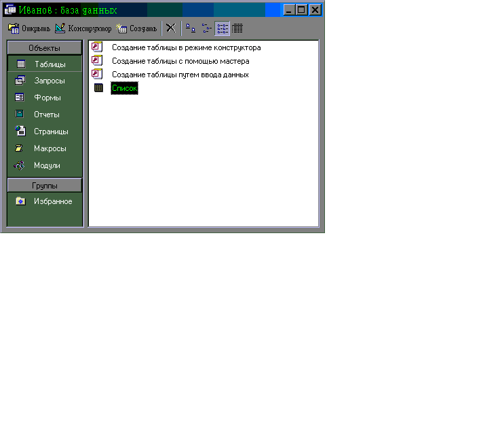This screenshot has height=448, width=500.
Task: Click the Список table icon
Action: (x=98, y=87)
